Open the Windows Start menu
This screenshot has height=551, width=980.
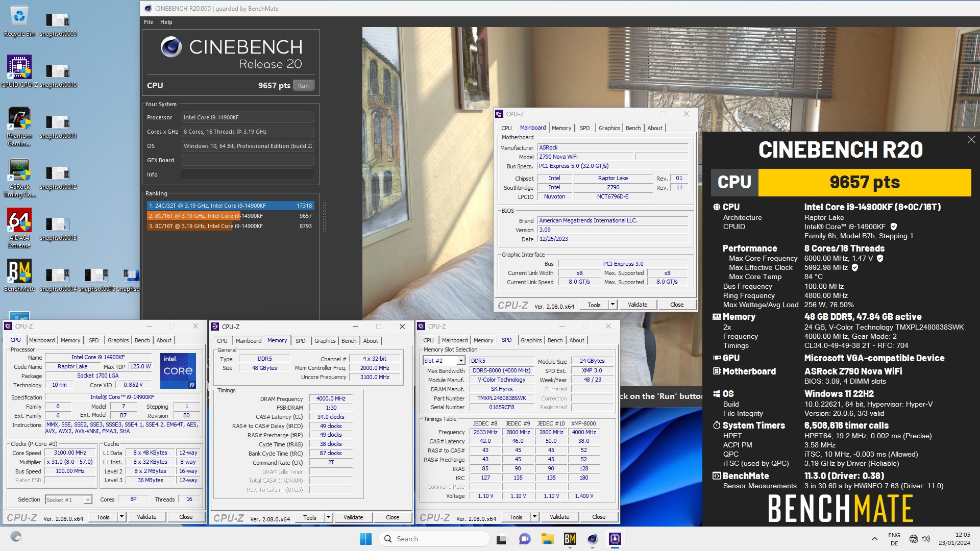365,539
